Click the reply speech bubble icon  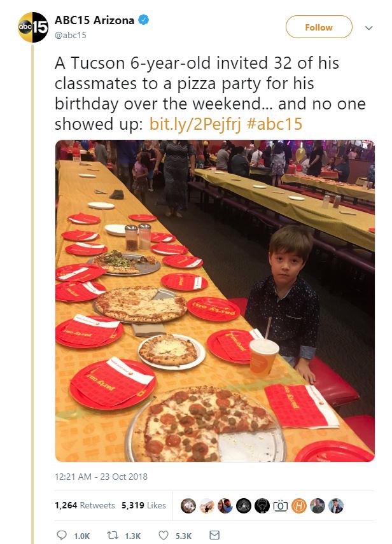click(x=61, y=535)
